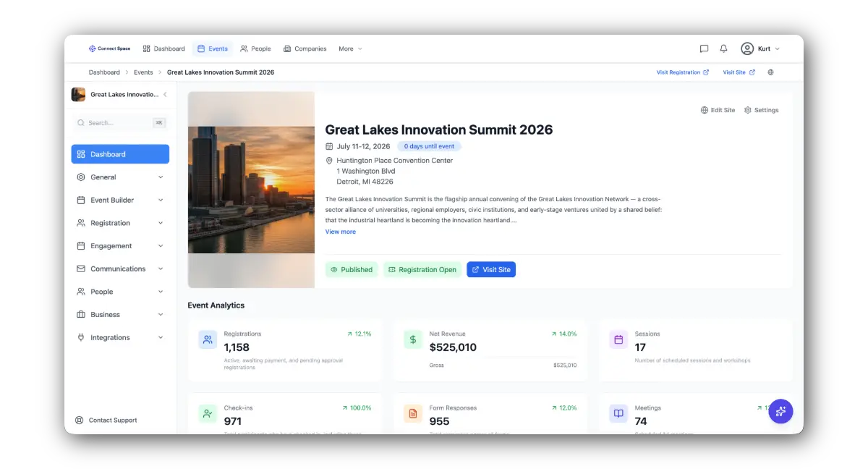Collapse the sidebar with the left chevron
This screenshot has height=469, width=868.
(x=165, y=95)
